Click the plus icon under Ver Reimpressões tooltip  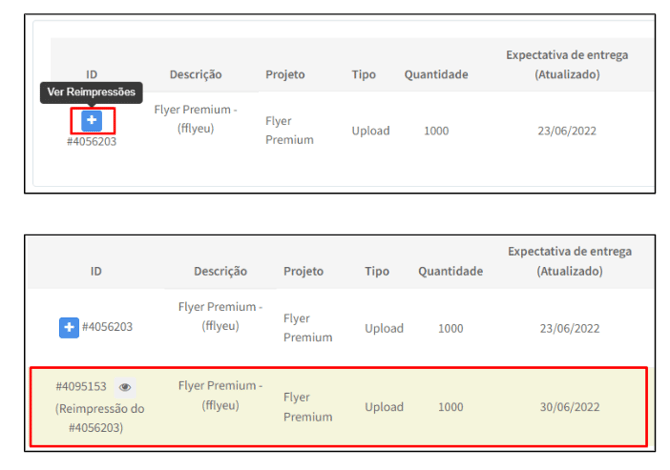92,121
